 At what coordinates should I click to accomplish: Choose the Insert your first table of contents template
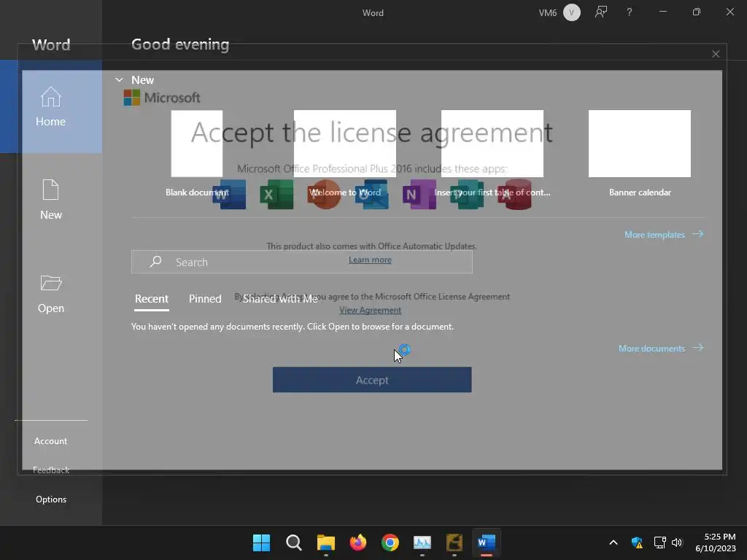point(492,154)
